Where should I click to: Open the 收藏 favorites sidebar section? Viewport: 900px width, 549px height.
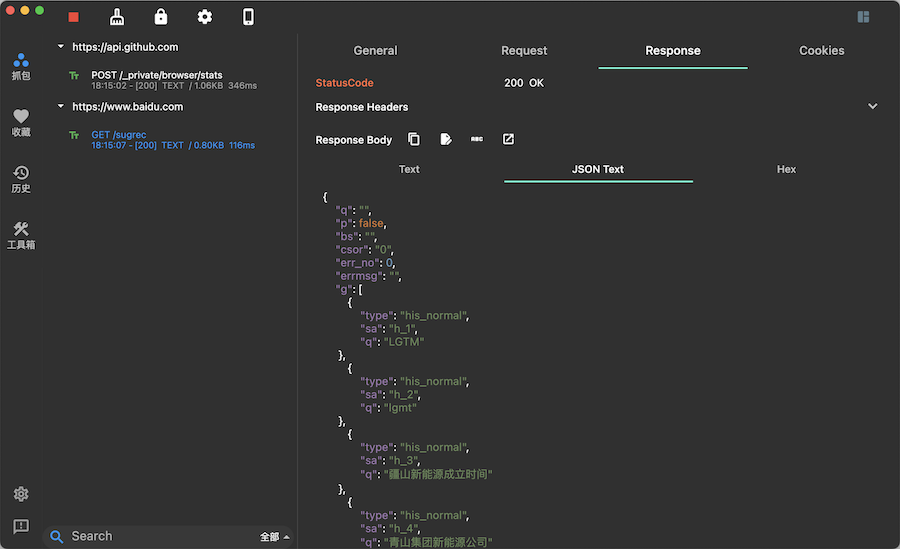[21, 123]
